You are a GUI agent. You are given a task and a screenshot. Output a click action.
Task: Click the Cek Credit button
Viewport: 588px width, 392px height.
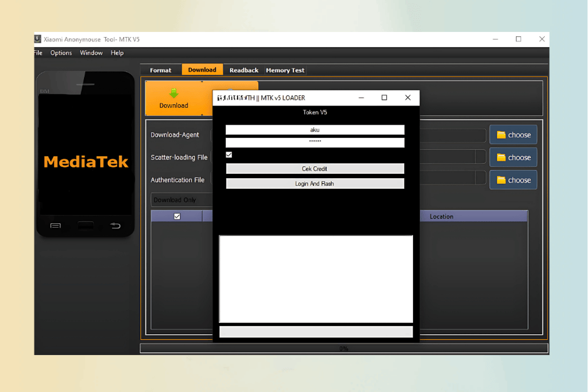315,169
